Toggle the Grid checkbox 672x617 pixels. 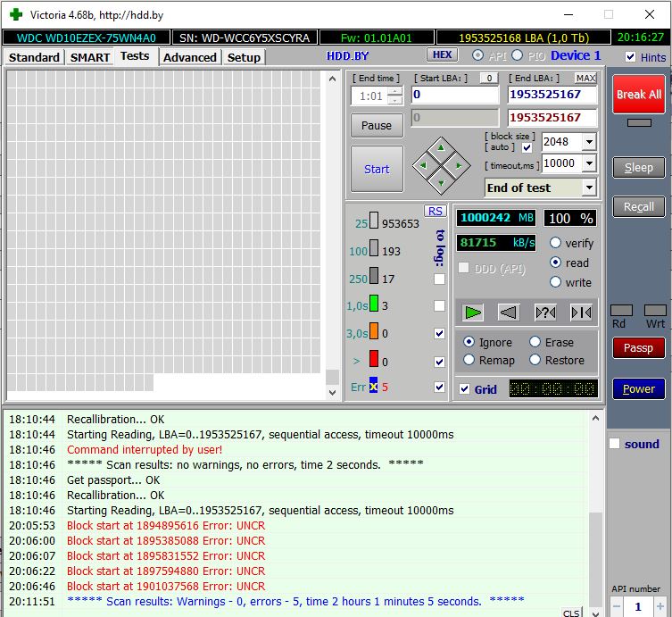464,389
